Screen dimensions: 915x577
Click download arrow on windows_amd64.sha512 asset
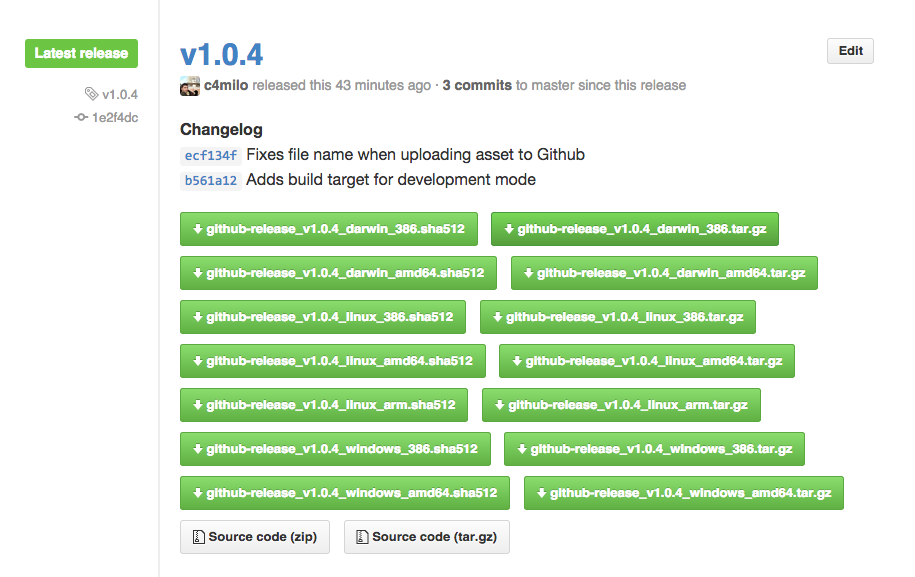point(197,493)
